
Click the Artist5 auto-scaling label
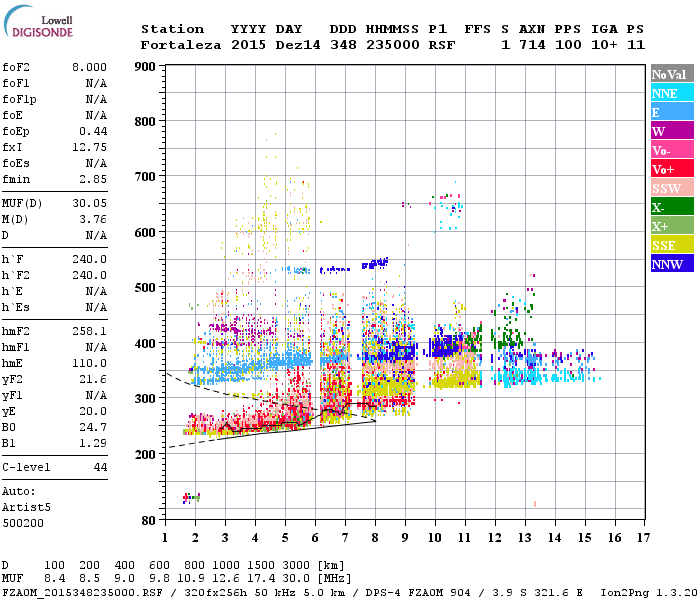tap(26, 508)
